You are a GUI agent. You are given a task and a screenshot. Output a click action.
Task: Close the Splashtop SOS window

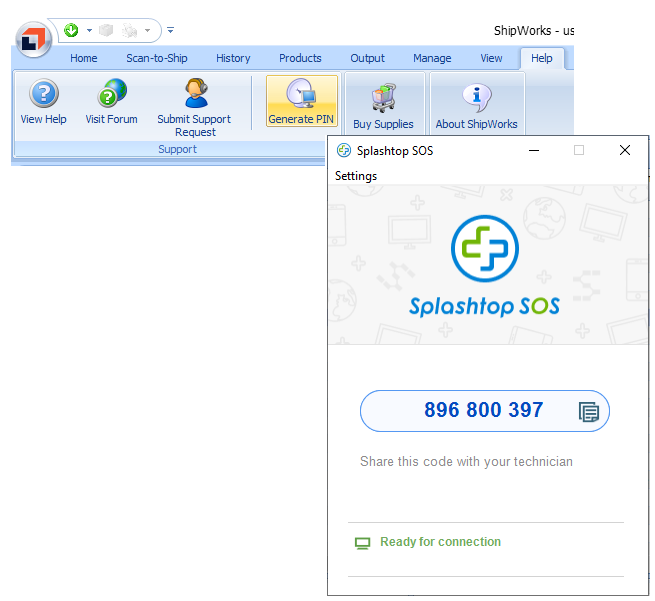coord(625,150)
